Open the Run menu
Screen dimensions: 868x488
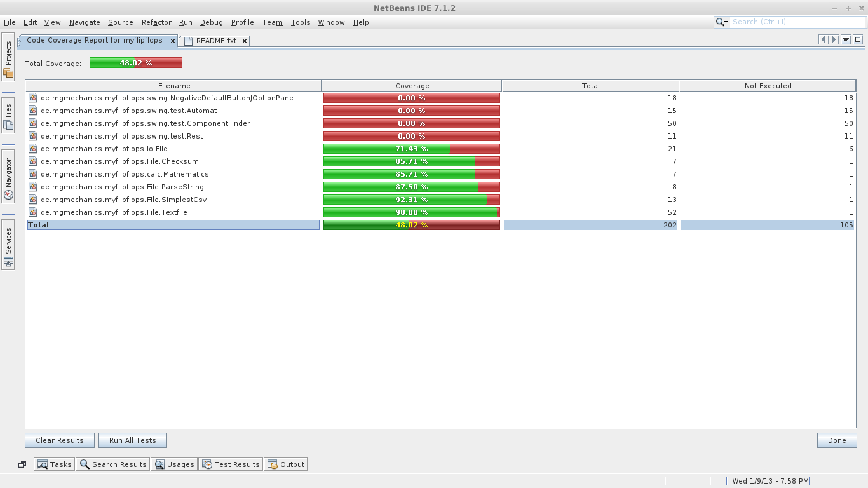click(186, 22)
